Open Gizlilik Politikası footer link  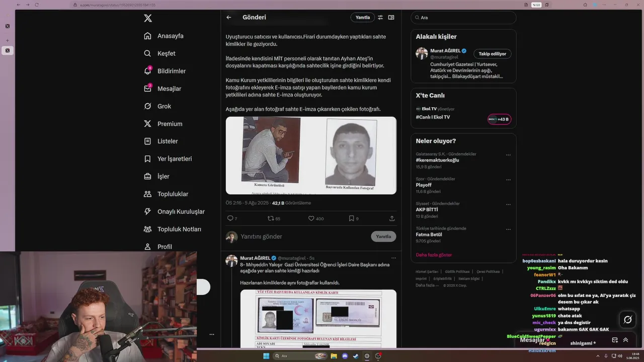[x=457, y=271]
